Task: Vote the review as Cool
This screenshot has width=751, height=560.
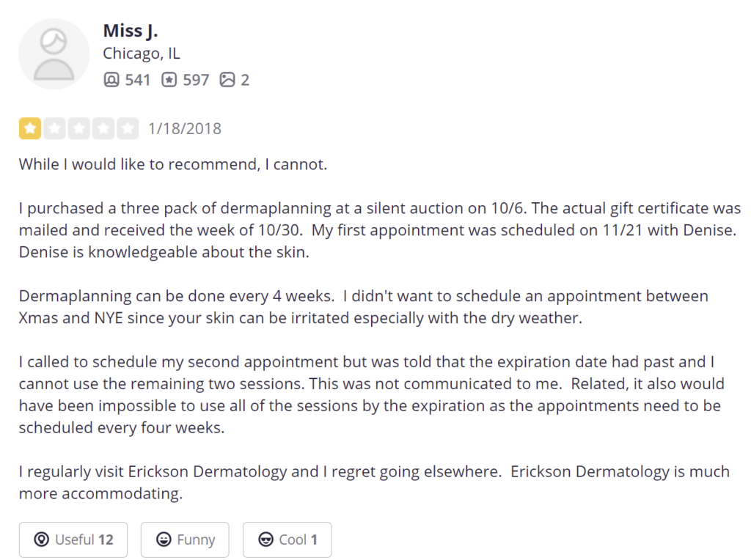Action: [287, 539]
